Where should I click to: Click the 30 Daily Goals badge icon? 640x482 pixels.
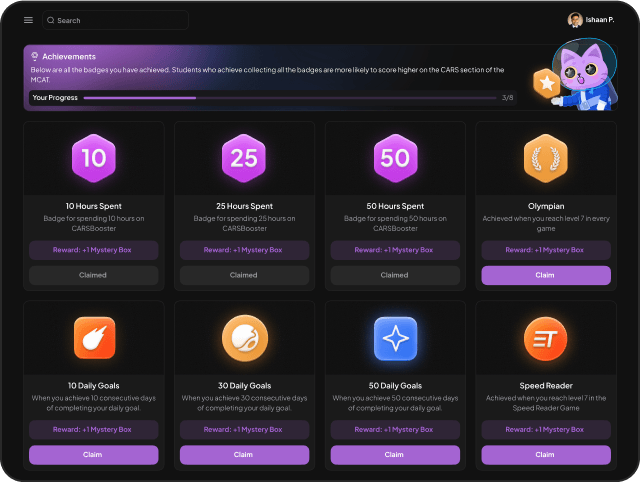pyautogui.click(x=244, y=339)
